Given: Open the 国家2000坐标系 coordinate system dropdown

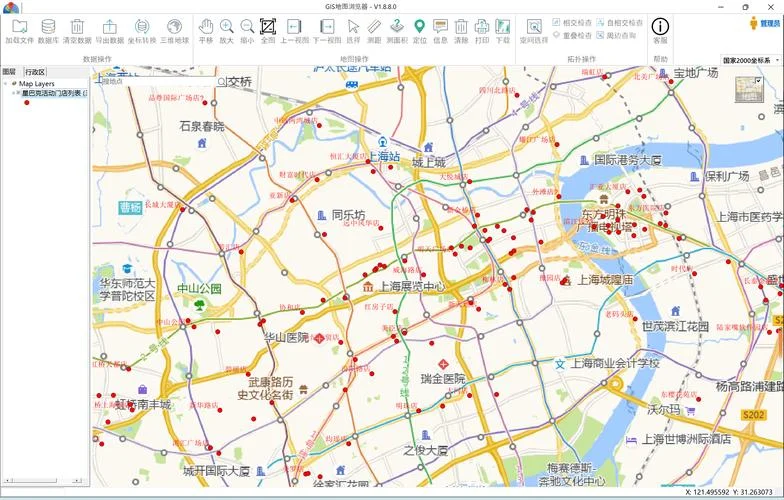Looking at the screenshot, I should (750, 60).
